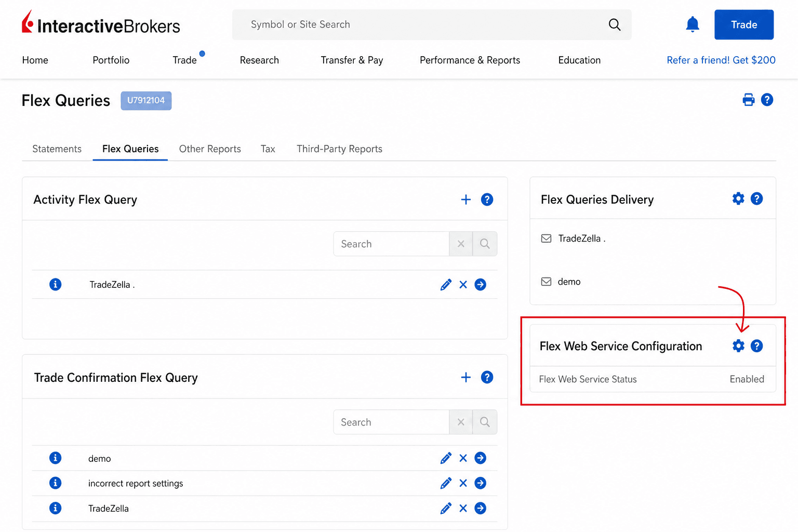Open page help next to the print icon
This screenshot has width=798, height=532.
click(767, 100)
